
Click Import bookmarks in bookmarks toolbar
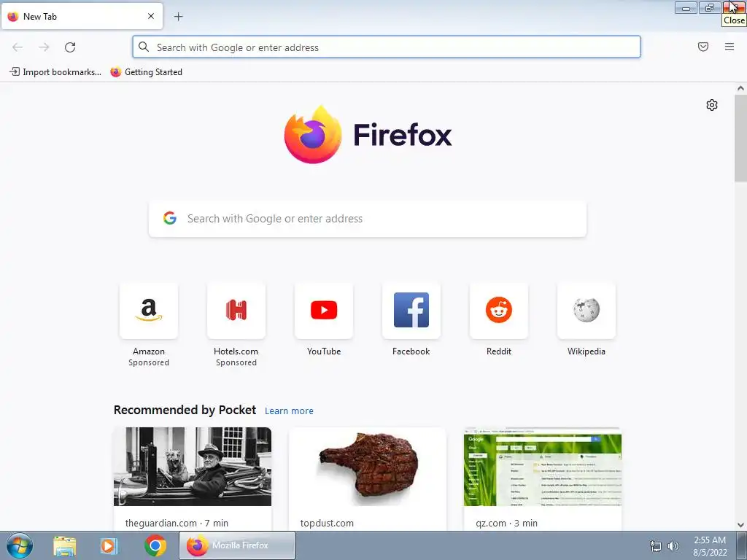pyautogui.click(x=55, y=72)
